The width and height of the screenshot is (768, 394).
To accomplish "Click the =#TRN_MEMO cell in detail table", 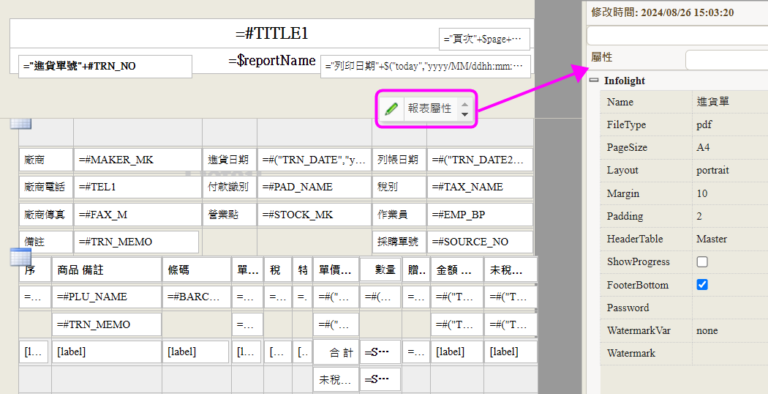I will pyautogui.click(x=106, y=324).
